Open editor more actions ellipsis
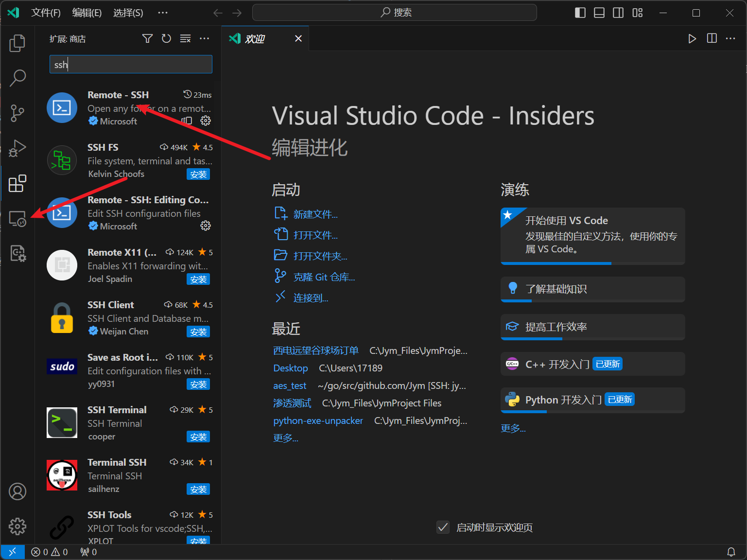The image size is (747, 560). 730,38
